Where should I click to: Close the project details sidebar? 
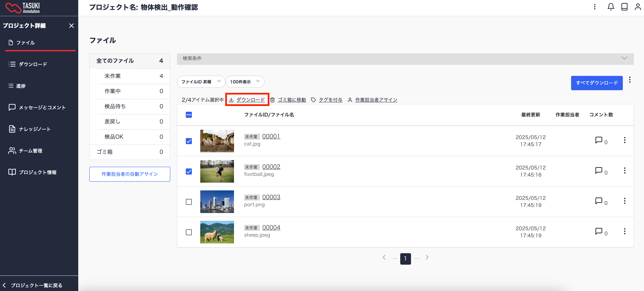click(71, 26)
